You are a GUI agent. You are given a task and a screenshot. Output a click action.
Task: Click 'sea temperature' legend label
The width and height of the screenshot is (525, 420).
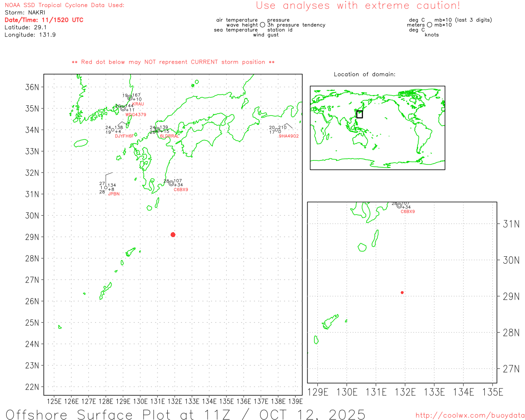pyautogui.click(x=236, y=30)
